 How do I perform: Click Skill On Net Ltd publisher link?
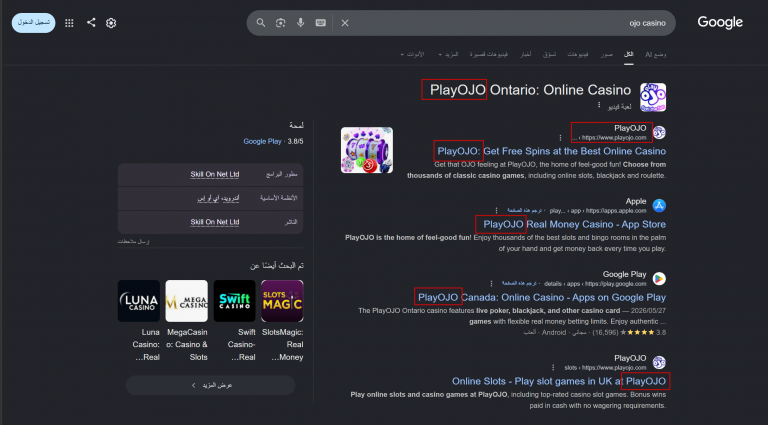coord(215,222)
